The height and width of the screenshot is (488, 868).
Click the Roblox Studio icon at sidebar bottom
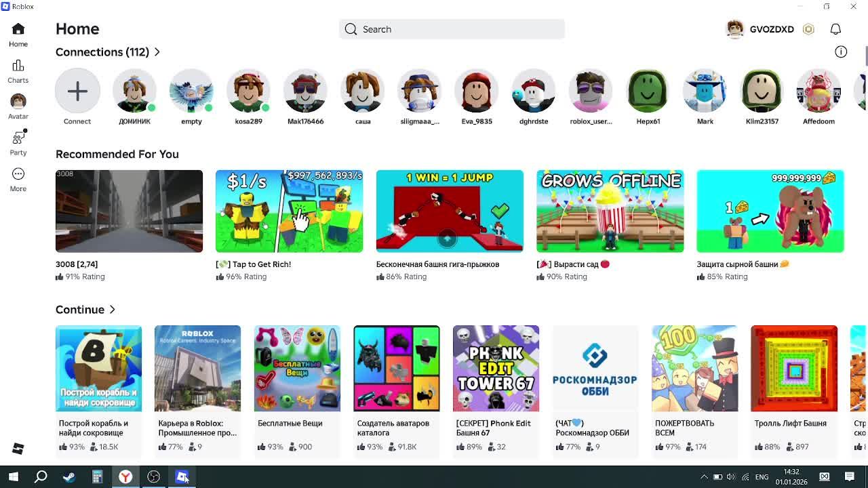(x=18, y=449)
